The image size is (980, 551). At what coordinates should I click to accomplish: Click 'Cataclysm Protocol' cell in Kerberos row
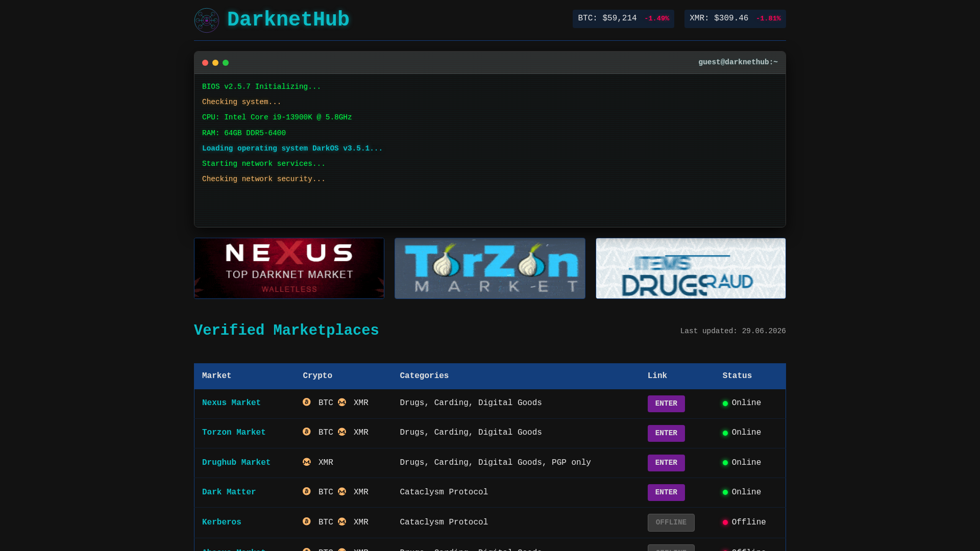pyautogui.click(x=444, y=522)
